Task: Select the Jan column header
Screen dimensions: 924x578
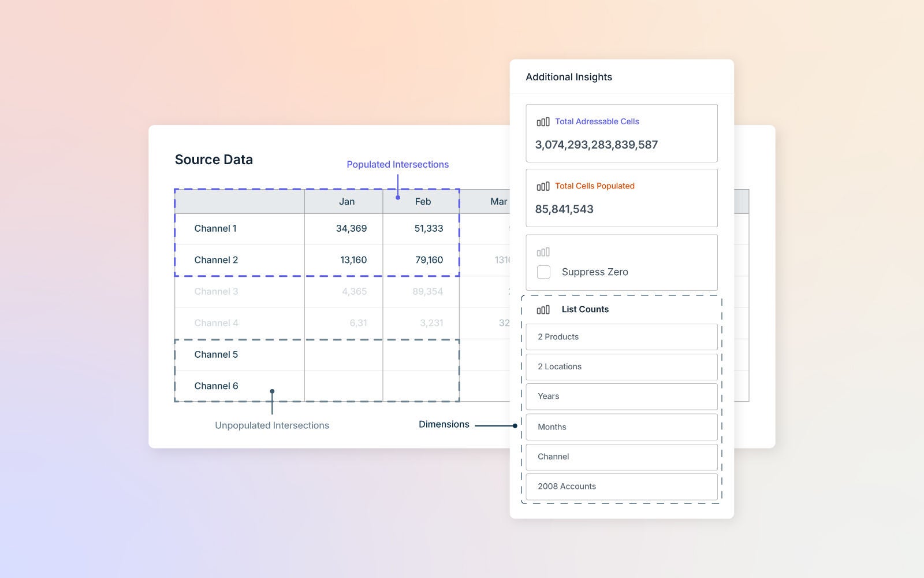Action: click(345, 201)
